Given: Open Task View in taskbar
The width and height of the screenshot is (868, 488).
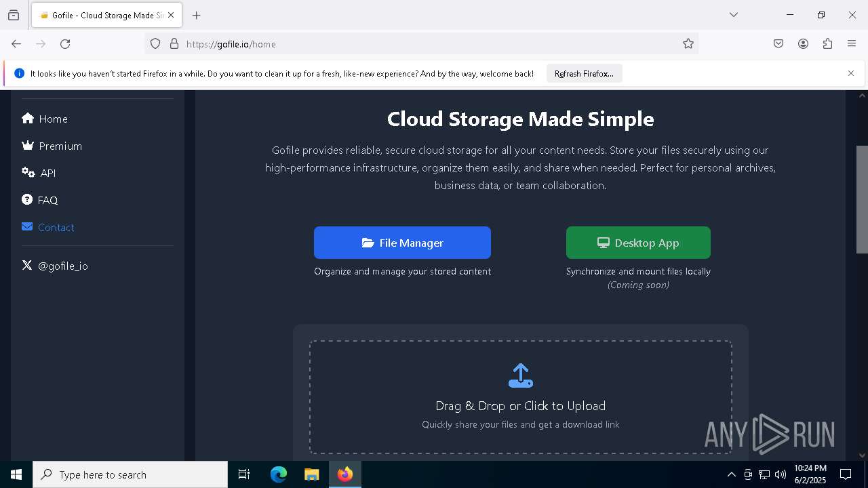Looking at the screenshot, I should [244, 474].
